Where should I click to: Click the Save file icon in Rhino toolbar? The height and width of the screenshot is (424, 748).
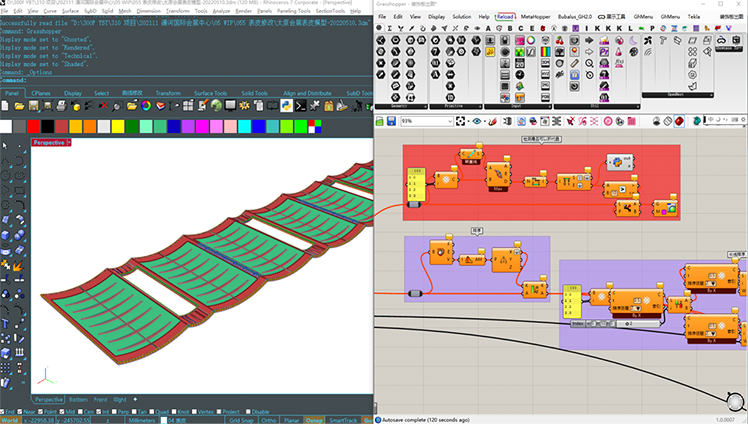pos(31,105)
